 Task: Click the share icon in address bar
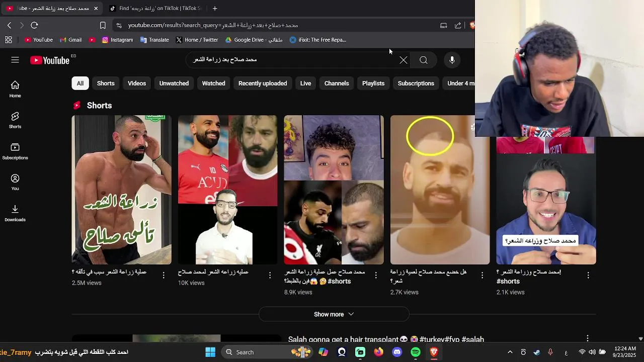458,25
